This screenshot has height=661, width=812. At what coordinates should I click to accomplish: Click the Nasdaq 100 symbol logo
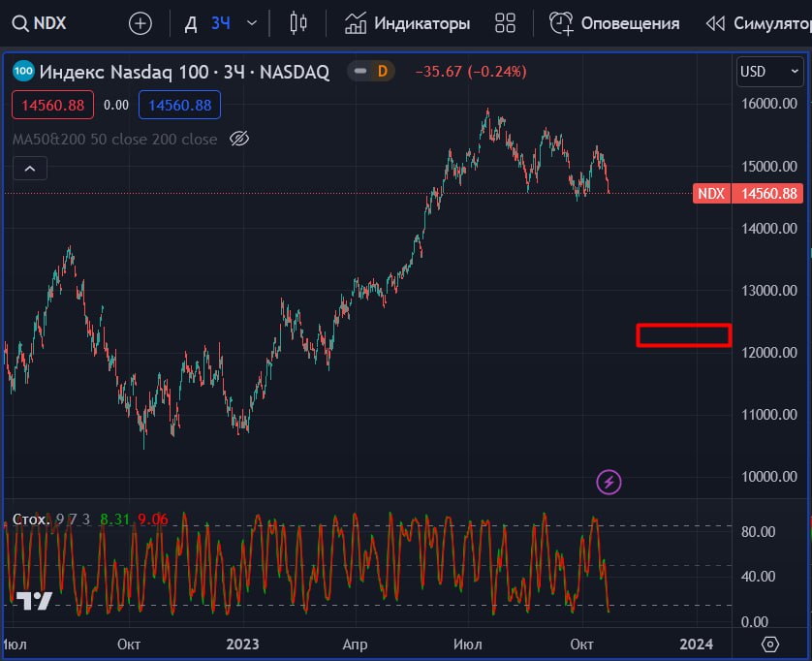point(23,71)
